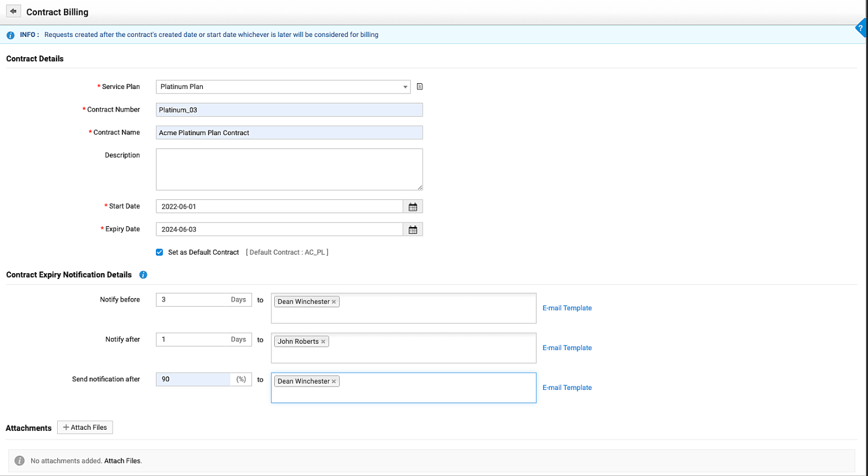Open the Start Date calendar picker
Image resolution: width=868 pixels, height=476 pixels.
click(413, 207)
